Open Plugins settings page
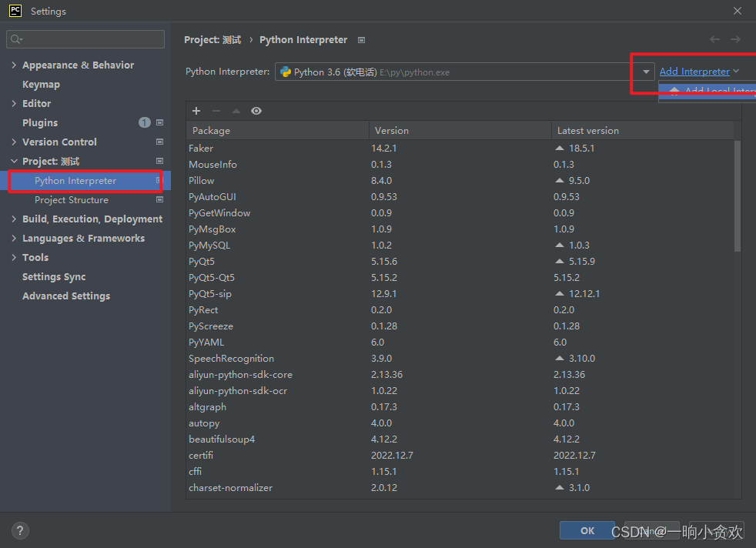The width and height of the screenshot is (756, 548). pyautogui.click(x=40, y=123)
